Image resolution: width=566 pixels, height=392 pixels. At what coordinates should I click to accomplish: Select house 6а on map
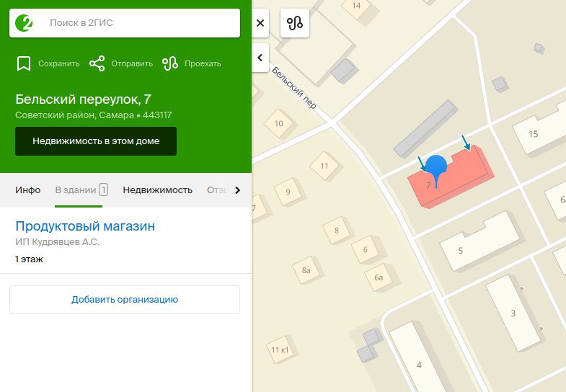(379, 277)
